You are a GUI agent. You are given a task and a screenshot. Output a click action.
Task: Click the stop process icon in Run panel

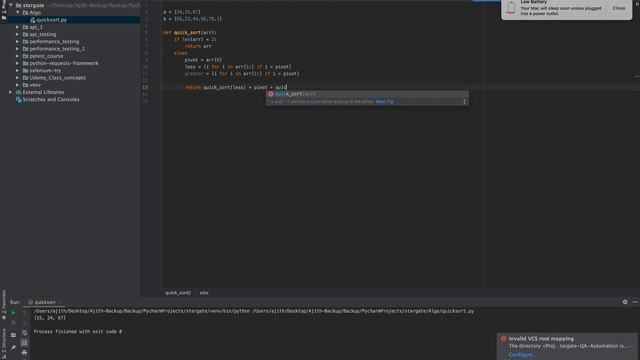coord(13,323)
